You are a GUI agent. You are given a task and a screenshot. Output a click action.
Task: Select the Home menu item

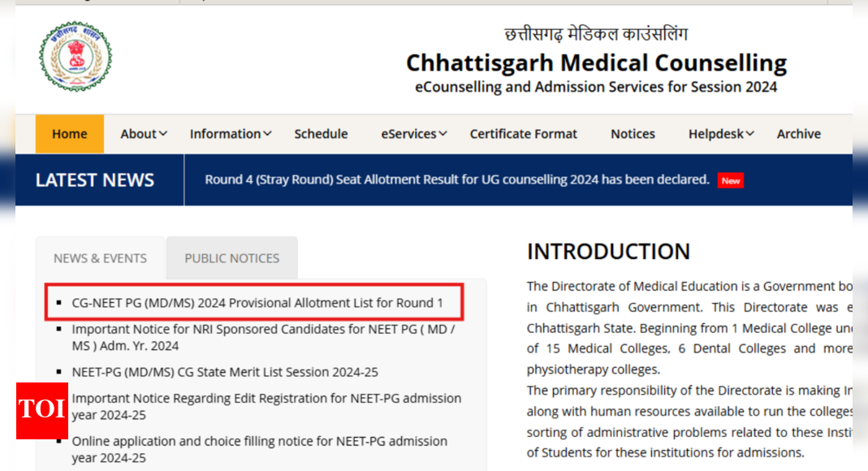tap(69, 134)
